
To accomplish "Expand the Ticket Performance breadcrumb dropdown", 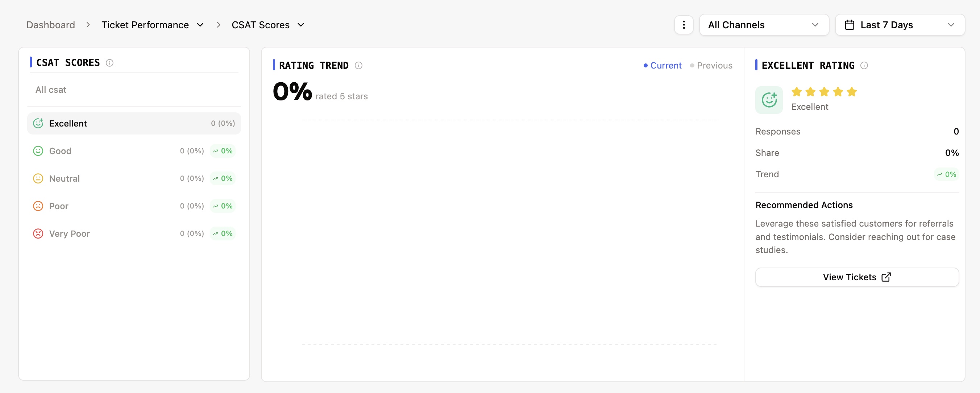I will (200, 25).
